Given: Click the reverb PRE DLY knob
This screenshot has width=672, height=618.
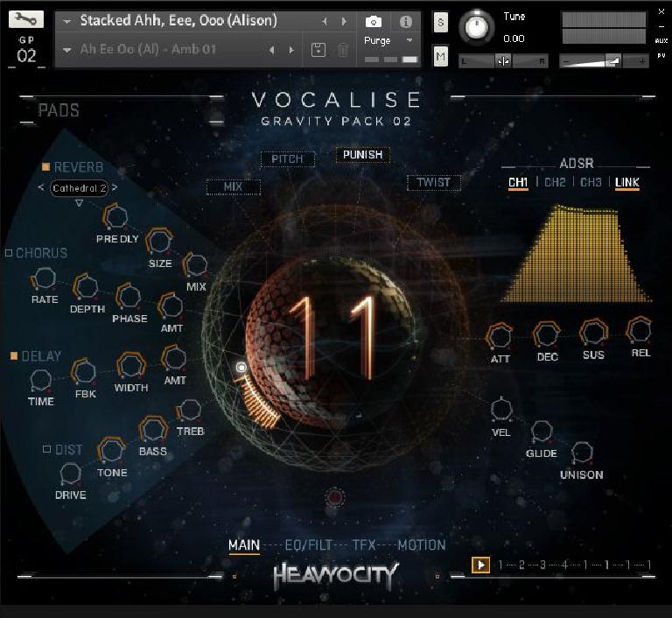Looking at the screenshot, I should click(x=115, y=216).
